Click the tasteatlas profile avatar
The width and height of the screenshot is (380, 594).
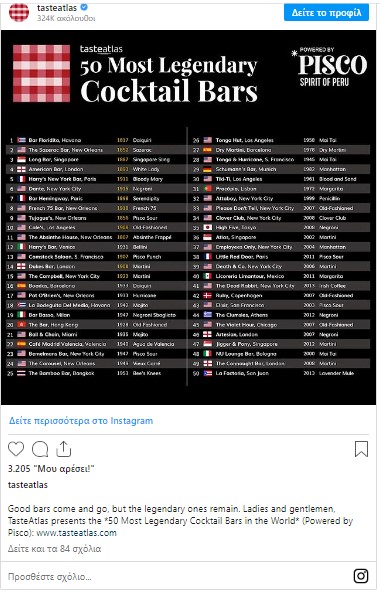tap(19, 12)
